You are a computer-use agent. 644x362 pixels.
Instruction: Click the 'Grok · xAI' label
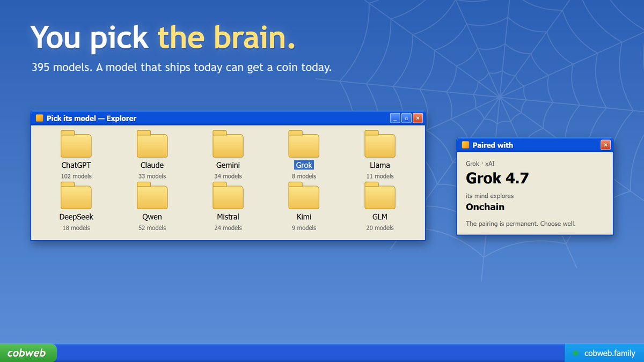point(480,163)
